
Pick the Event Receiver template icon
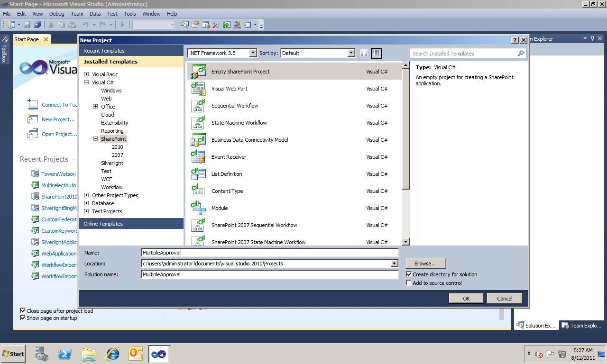[198, 157]
